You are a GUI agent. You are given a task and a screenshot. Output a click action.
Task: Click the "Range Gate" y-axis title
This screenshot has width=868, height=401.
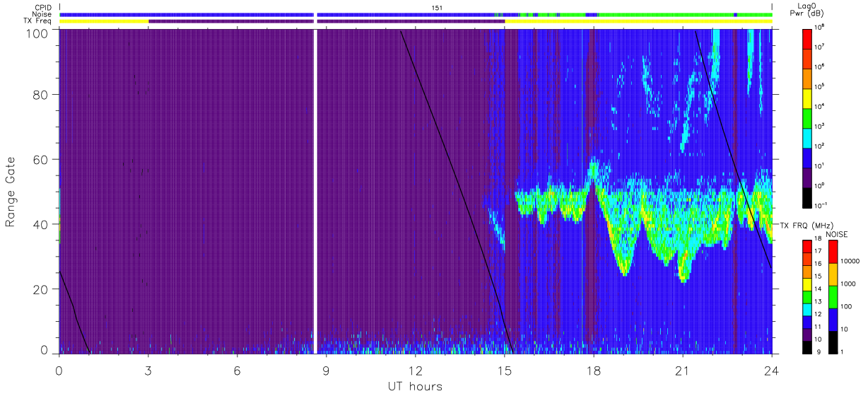point(11,192)
